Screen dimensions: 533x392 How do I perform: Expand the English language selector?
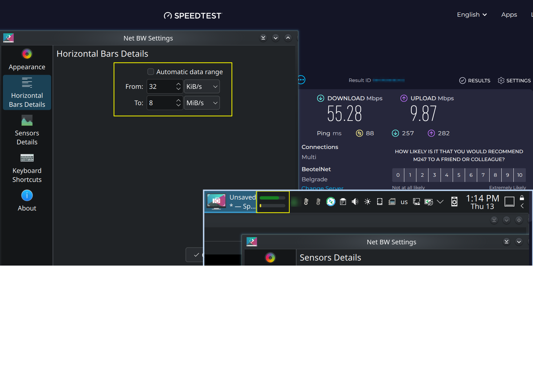click(x=472, y=15)
